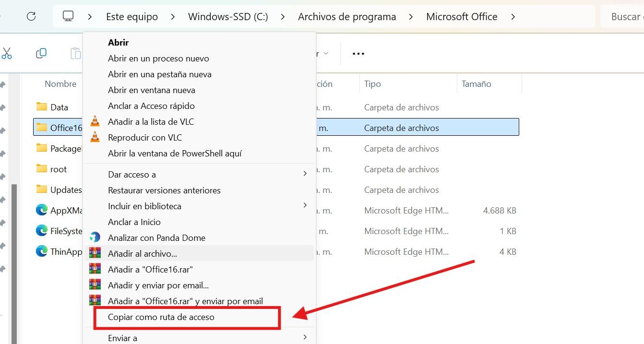The height and width of the screenshot is (344, 644).
Task: Click the WinRAR icon beside Añadir al archivo
Action: 94,253
